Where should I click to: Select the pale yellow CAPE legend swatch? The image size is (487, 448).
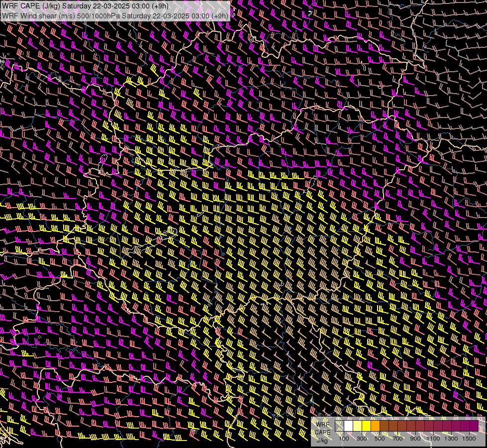[x=358, y=426]
